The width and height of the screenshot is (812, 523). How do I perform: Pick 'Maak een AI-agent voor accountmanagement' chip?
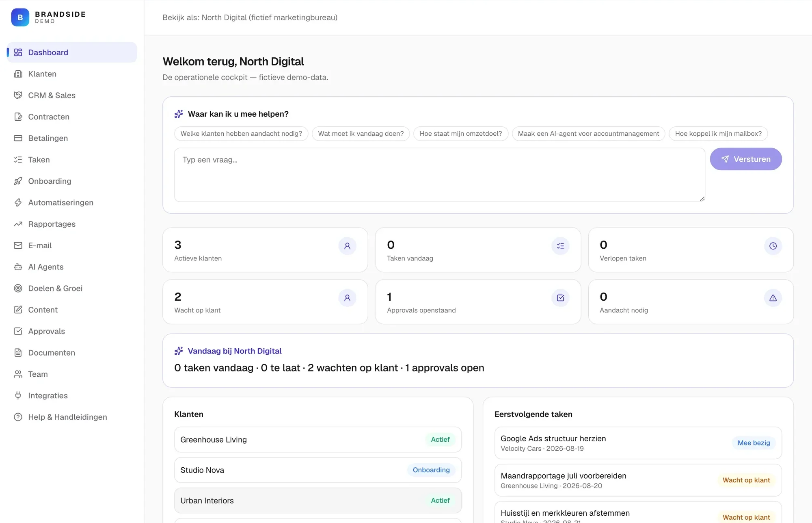click(588, 134)
